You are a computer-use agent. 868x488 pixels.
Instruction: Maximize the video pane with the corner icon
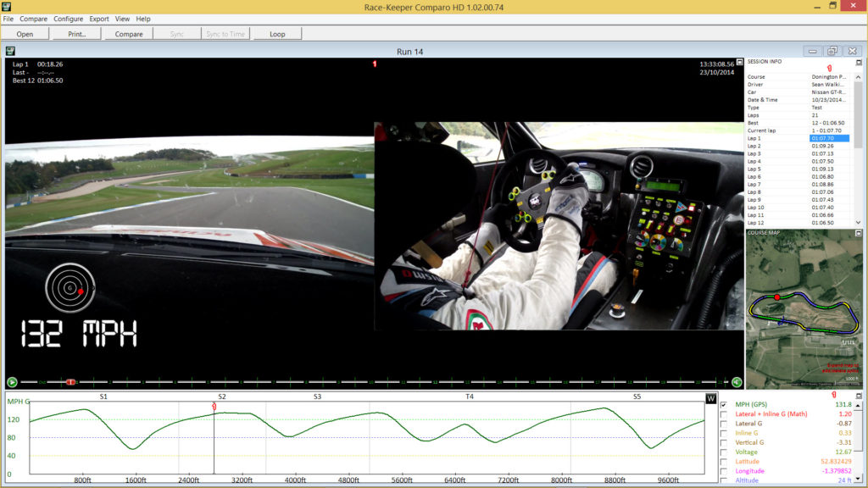[x=739, y=62]
